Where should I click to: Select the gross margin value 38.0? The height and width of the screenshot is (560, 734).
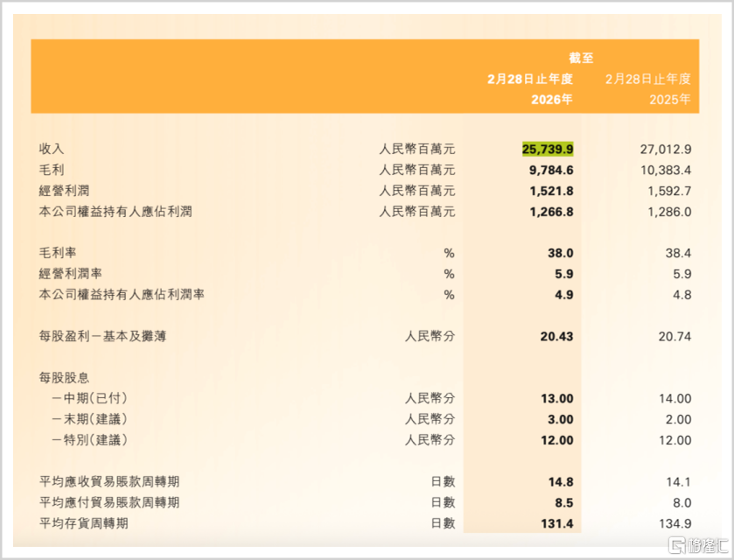[x=560, y=253]
